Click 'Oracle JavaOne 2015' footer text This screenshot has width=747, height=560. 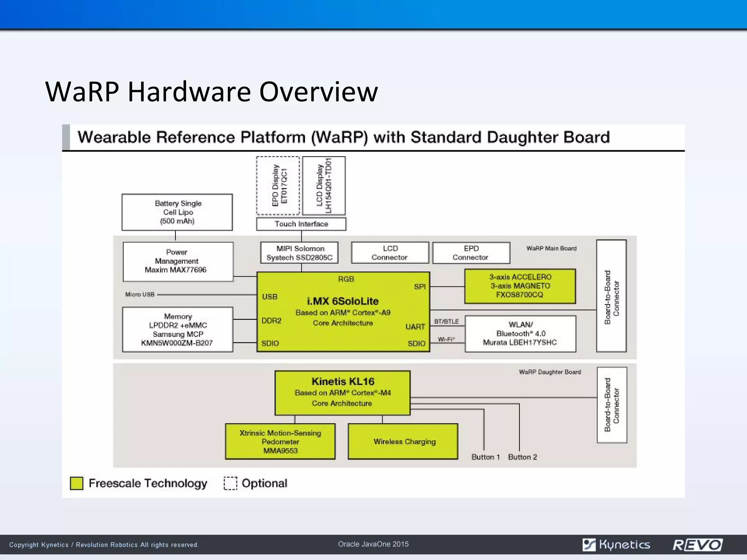[373, 544]
